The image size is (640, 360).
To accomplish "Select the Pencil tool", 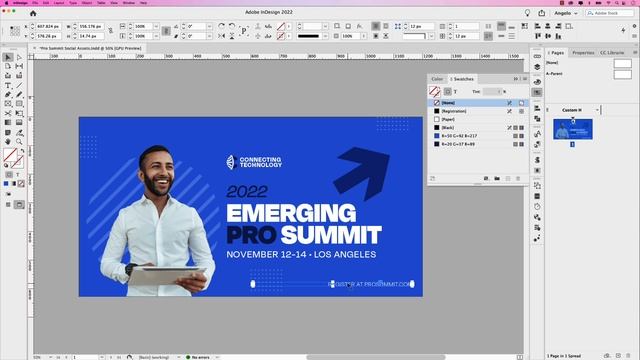I will point(19,94).
